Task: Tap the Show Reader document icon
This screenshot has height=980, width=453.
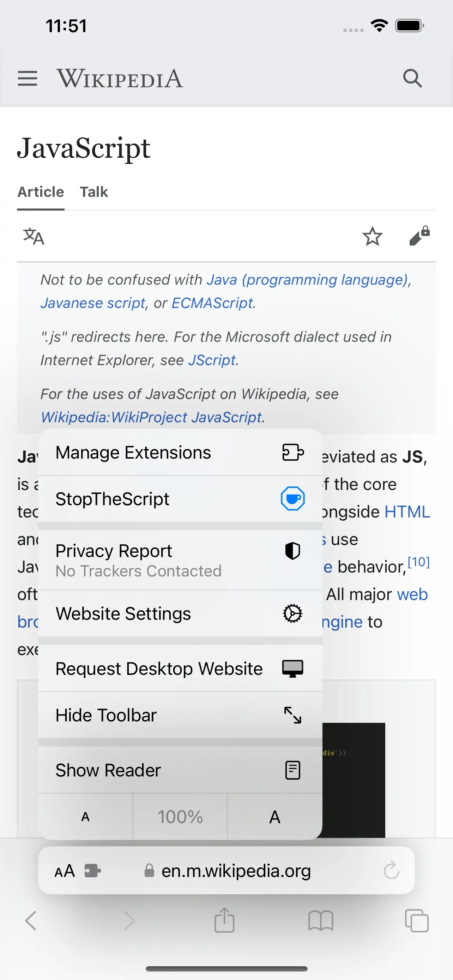Action: pyautogui.click(x=292, y=770)
